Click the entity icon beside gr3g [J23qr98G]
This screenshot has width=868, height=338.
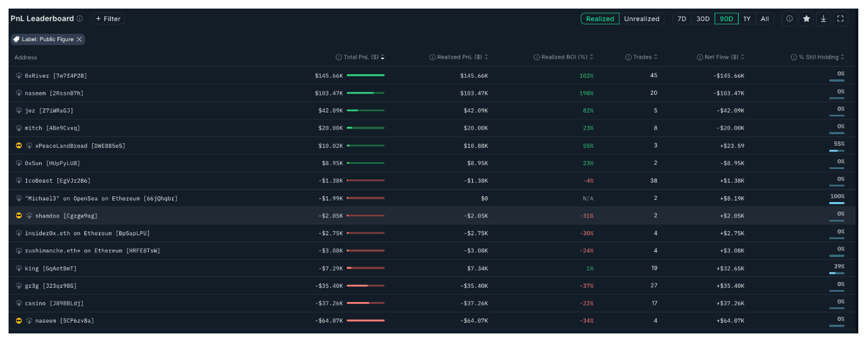point(19,285)
